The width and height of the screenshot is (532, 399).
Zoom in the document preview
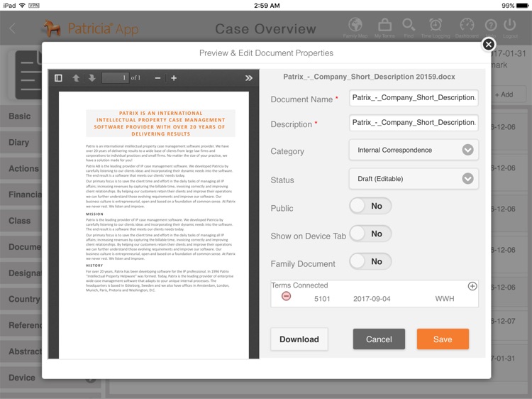pos(174,78)
